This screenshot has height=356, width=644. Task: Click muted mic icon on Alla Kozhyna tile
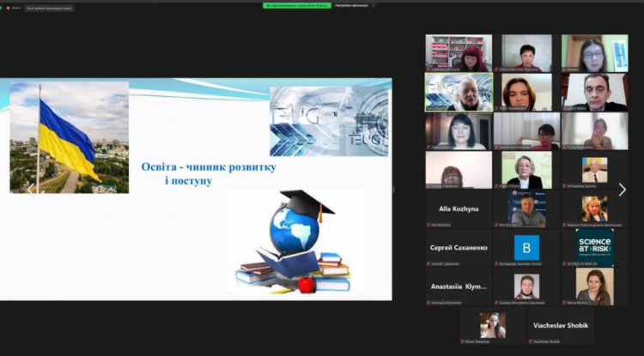[x=428, y=225]
